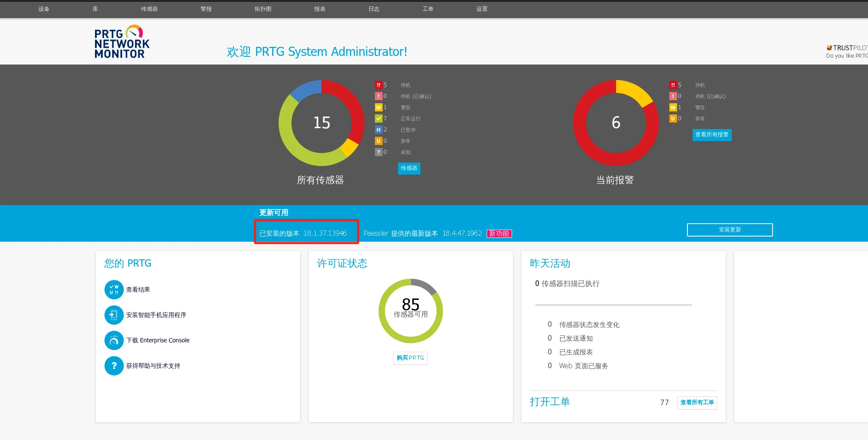Click the PRTG Network Monitor logo

tap(122, 42)
